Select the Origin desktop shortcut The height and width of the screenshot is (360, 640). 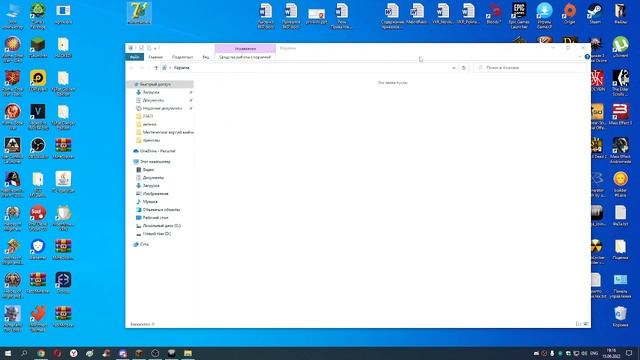(569, 14)
